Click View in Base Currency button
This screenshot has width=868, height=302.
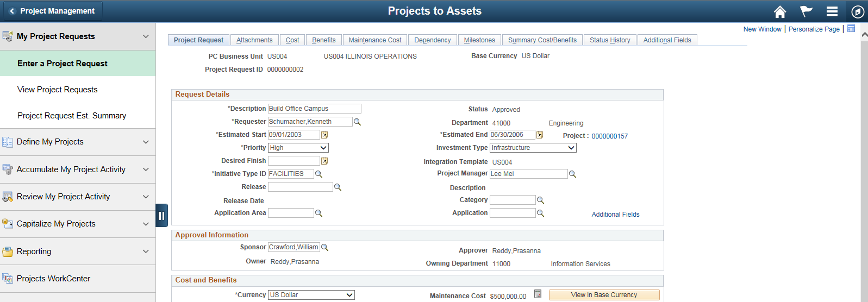tap(604, 295)
